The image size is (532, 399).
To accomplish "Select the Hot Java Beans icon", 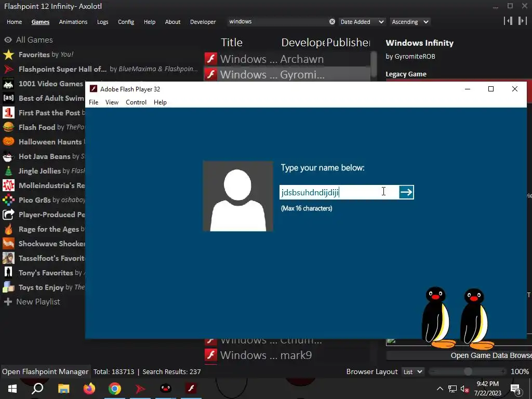I will pos(8,156).
